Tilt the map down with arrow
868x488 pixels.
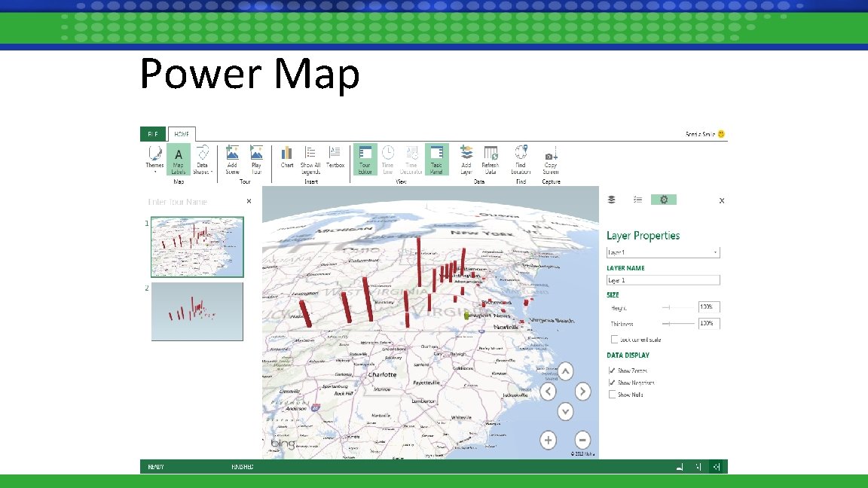pyautogui.click(x=565, y=412)
